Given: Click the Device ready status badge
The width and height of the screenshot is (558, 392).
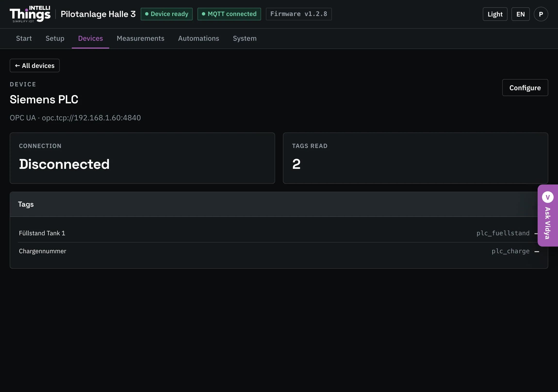Looking at the screenshot, I should click(166, 14).
